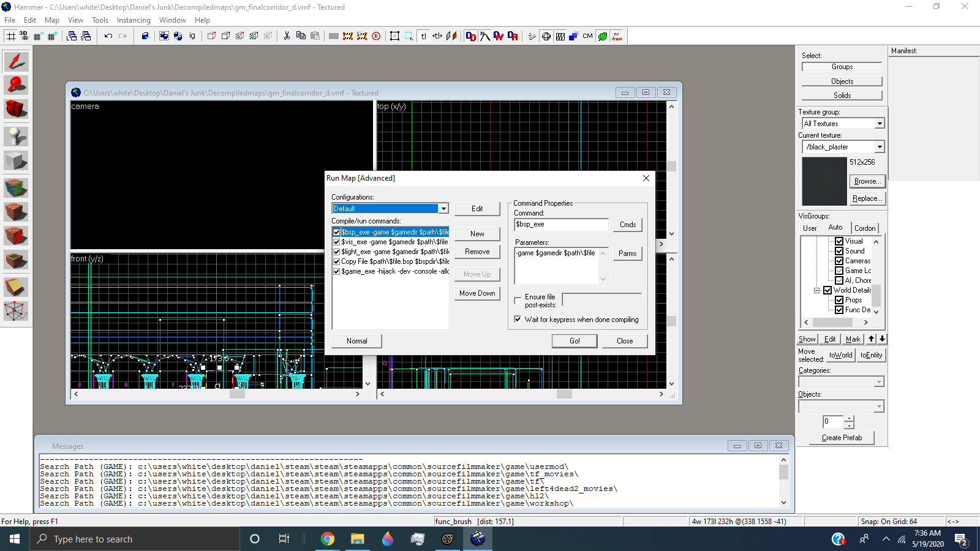Toggle the texture lock tl icon
The width and height of the screenshot is (980, 551).
(423, 36)
